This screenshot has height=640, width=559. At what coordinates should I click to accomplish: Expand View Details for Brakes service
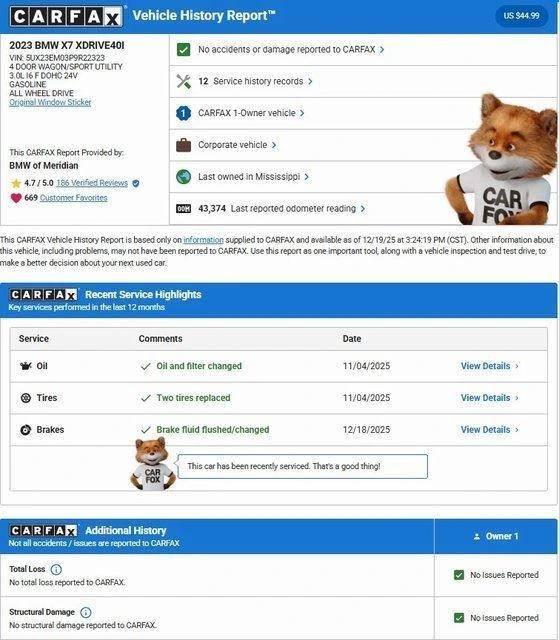click(x=490, y=430)
